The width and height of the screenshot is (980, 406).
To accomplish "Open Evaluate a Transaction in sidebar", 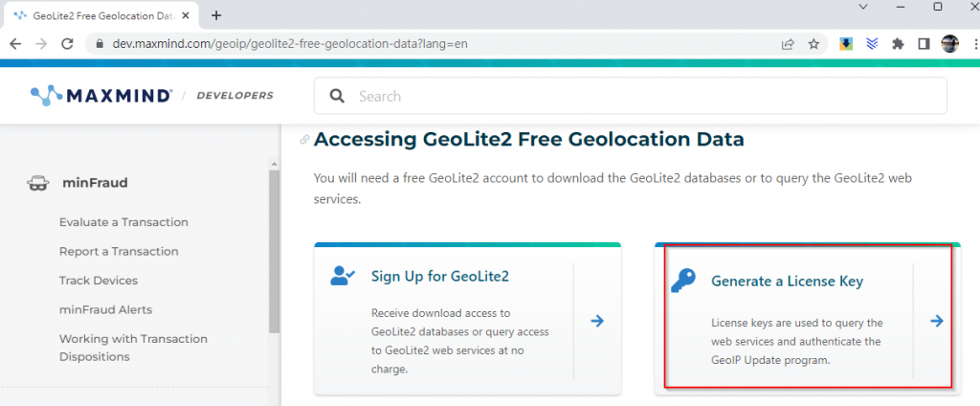I will click(x=123, y=222).
